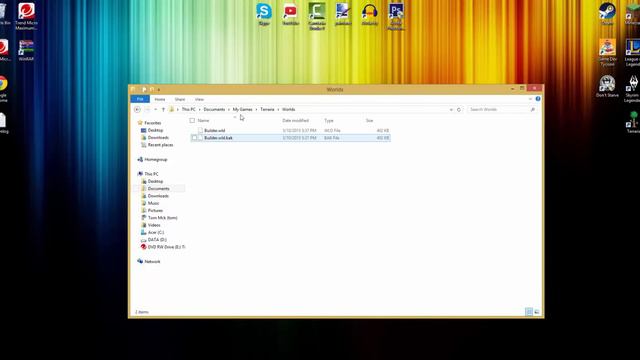
Task: Navigate to My Games in breadcrumb
Action: click(x=242, y=109)
